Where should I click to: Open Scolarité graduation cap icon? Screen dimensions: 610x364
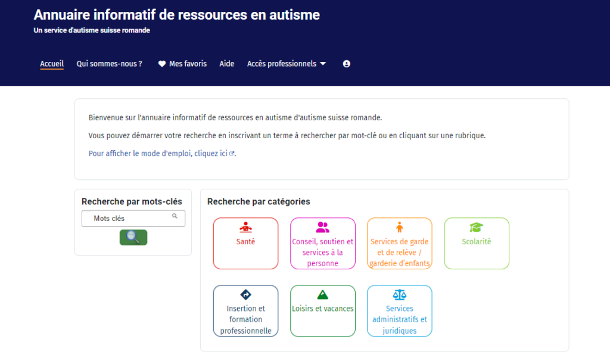pyautogui.click(x=476, y=228)
